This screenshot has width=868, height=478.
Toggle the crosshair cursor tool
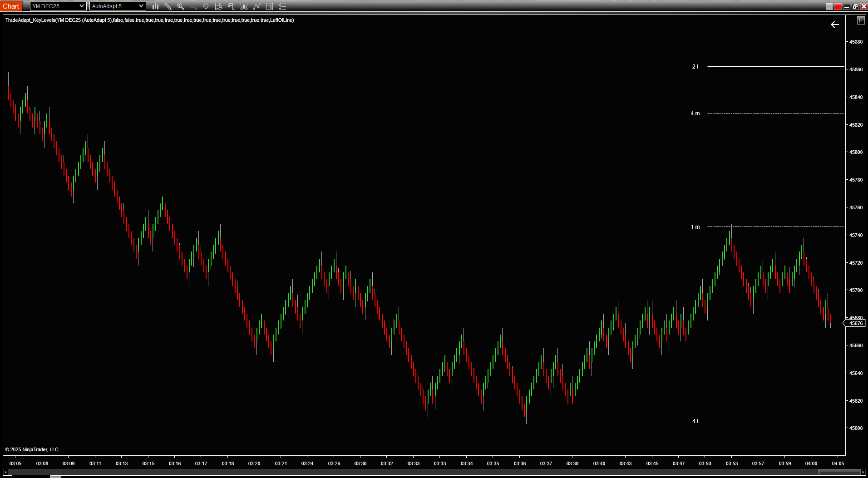pos(206,6)
